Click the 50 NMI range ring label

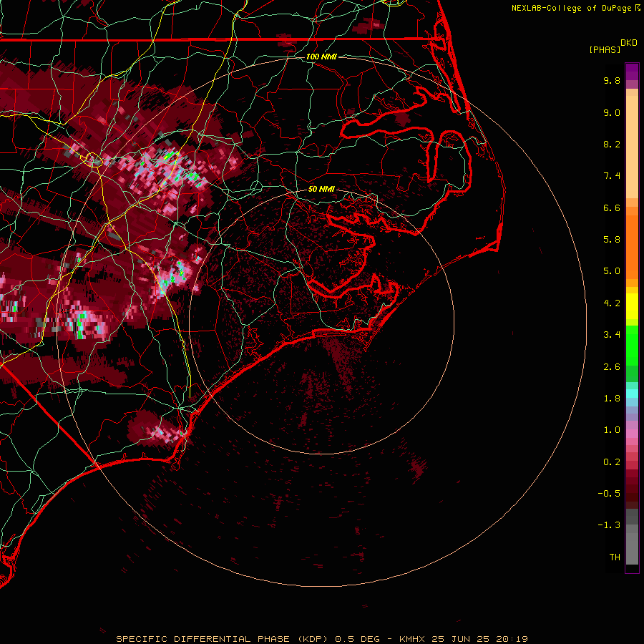point(321,190)
